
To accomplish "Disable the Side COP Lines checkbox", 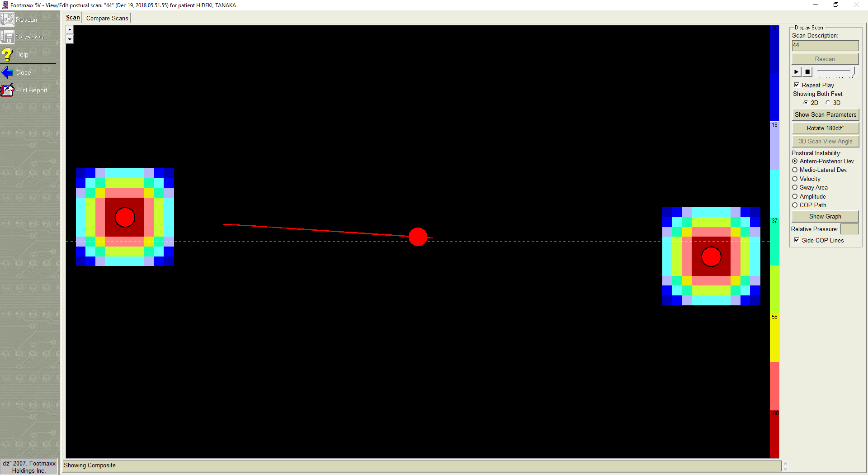I will pos(797,240).
